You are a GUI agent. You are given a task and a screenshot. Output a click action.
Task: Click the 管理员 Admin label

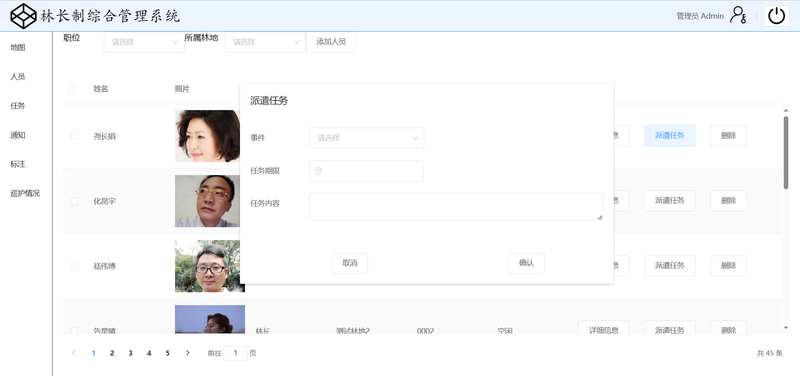point(700,16)
